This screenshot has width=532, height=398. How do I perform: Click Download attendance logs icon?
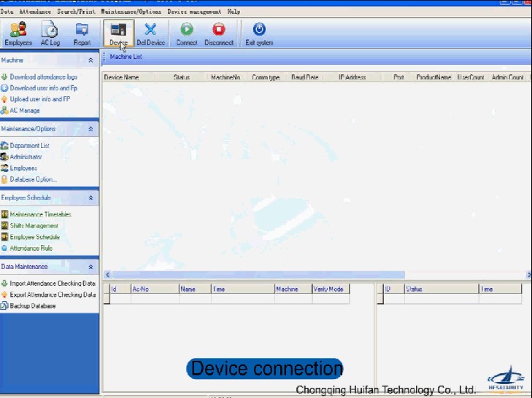tap(4, 77)
